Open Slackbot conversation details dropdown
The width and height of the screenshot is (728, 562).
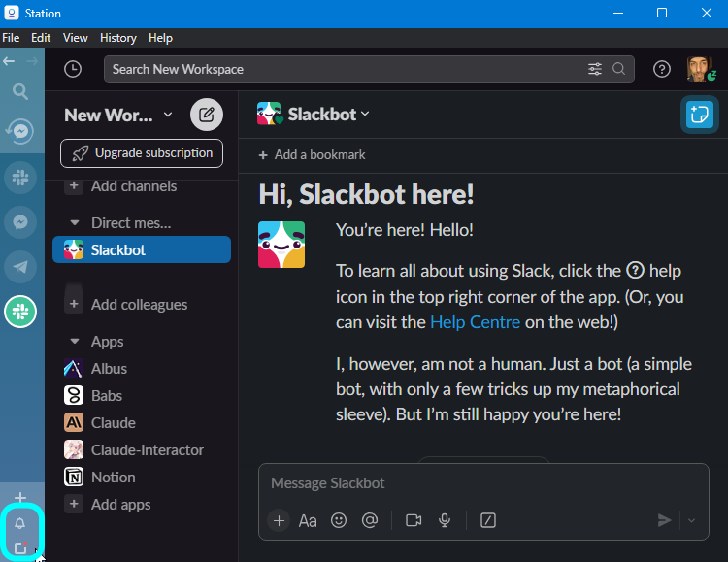tap(329, 115)
